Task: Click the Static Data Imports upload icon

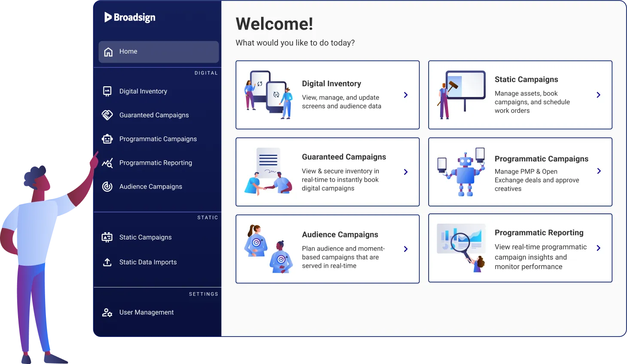Action: [107, 262]
